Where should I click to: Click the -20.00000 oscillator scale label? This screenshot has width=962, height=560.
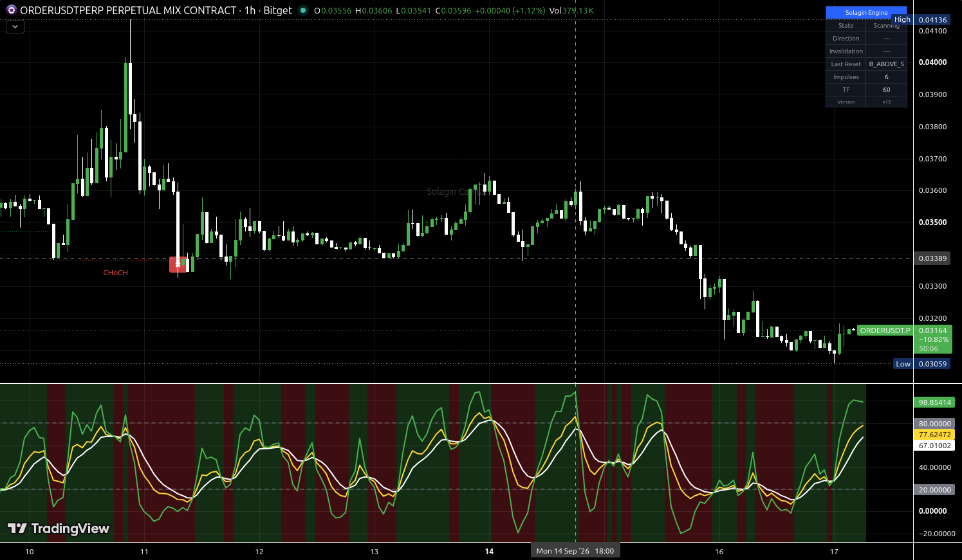[x=936, y=534]
